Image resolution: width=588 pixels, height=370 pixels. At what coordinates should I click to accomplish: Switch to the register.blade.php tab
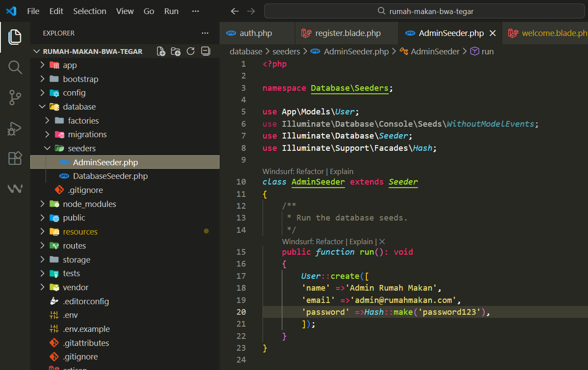coord(348,33)
